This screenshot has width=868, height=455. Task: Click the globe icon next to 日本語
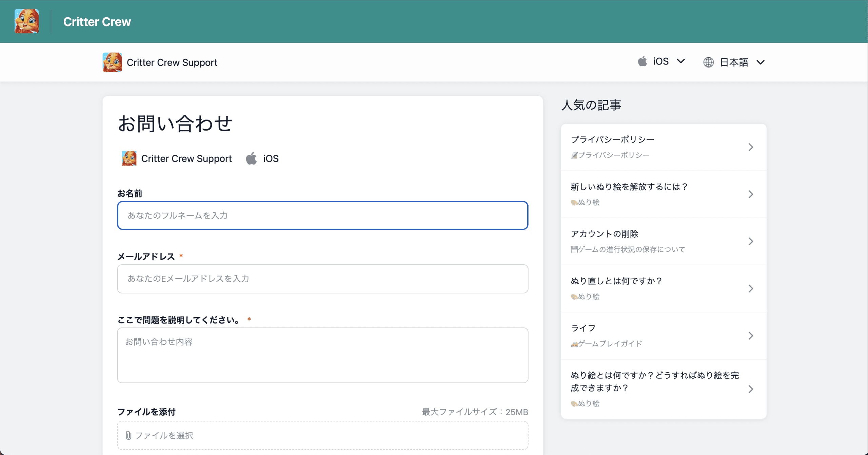click(709, 62)
